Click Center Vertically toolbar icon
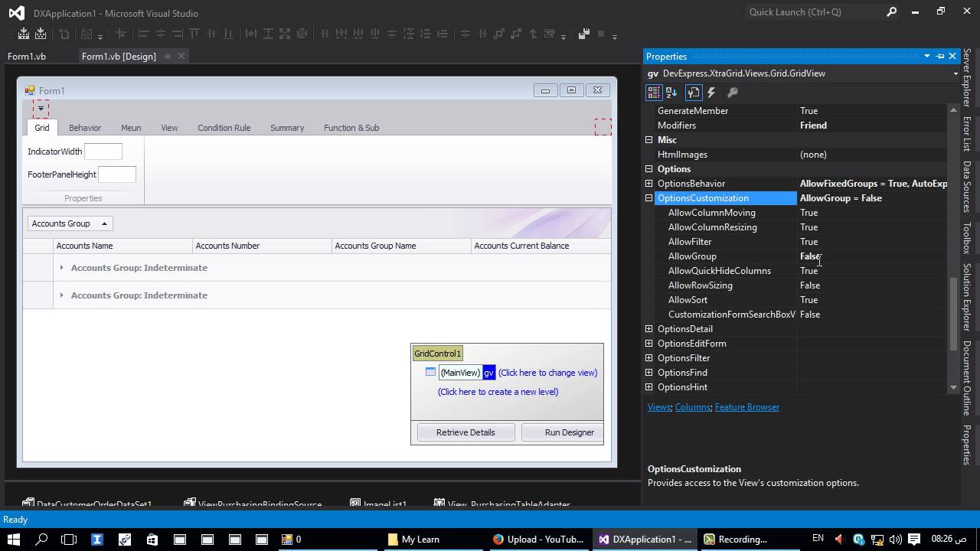This screenshot has width=980, height=551. click(x=483, y=34)
